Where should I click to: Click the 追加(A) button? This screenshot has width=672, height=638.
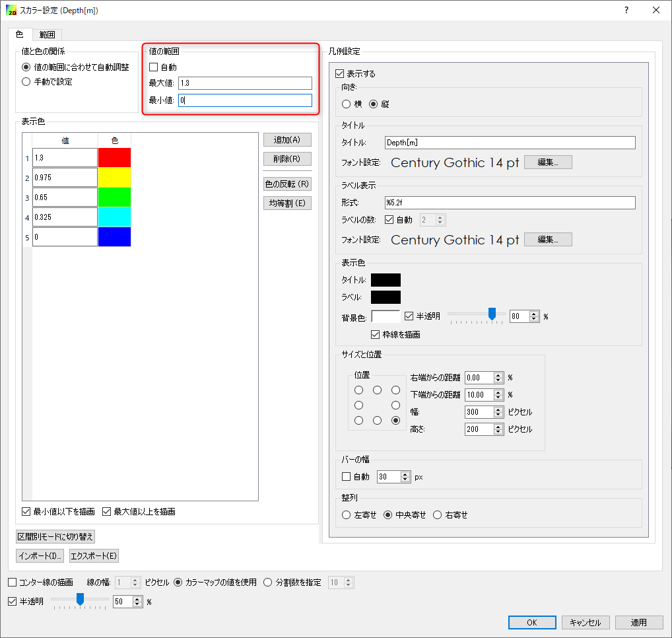pyautogui.click(x=287, y=140)
